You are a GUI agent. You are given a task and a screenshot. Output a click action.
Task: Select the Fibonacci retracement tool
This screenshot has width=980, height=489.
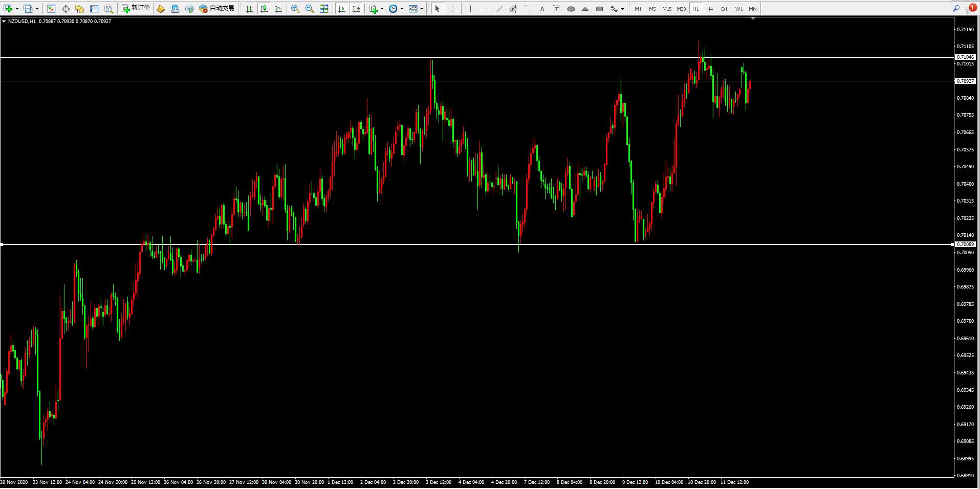(x=528, y=9)
